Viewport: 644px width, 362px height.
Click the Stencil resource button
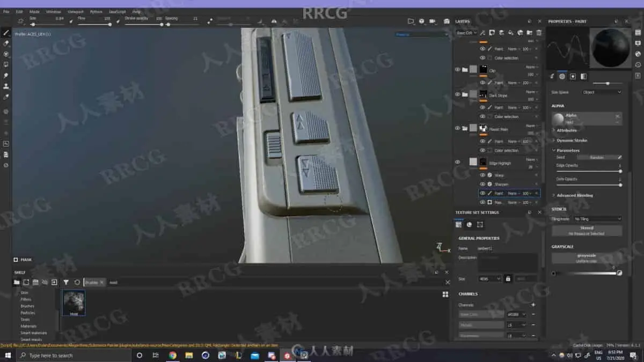tap(587, 231)
